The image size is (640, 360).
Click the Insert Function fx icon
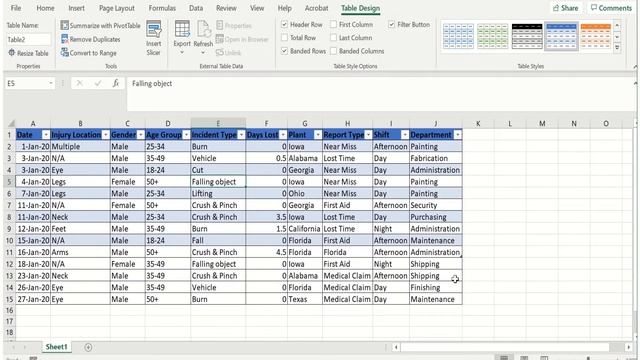[116, 83]
